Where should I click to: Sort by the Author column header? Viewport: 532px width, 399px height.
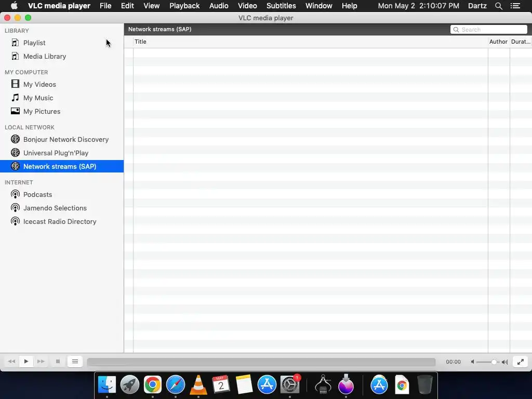pos(498,42)
